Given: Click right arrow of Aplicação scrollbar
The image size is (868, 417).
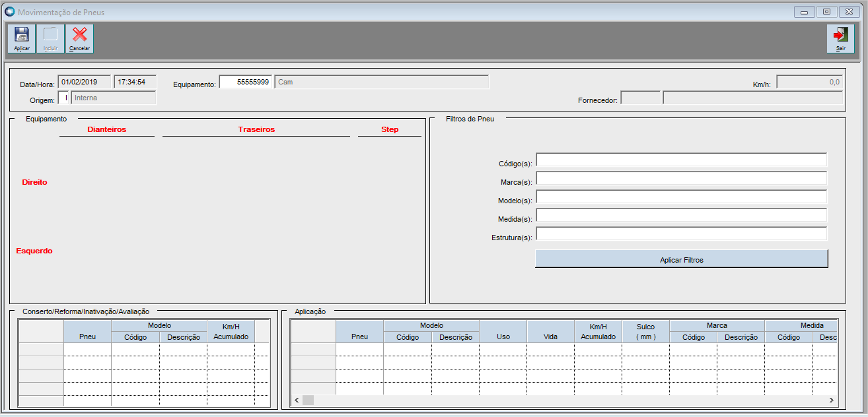Looking at the screenshot, I should tap(831, 400).
